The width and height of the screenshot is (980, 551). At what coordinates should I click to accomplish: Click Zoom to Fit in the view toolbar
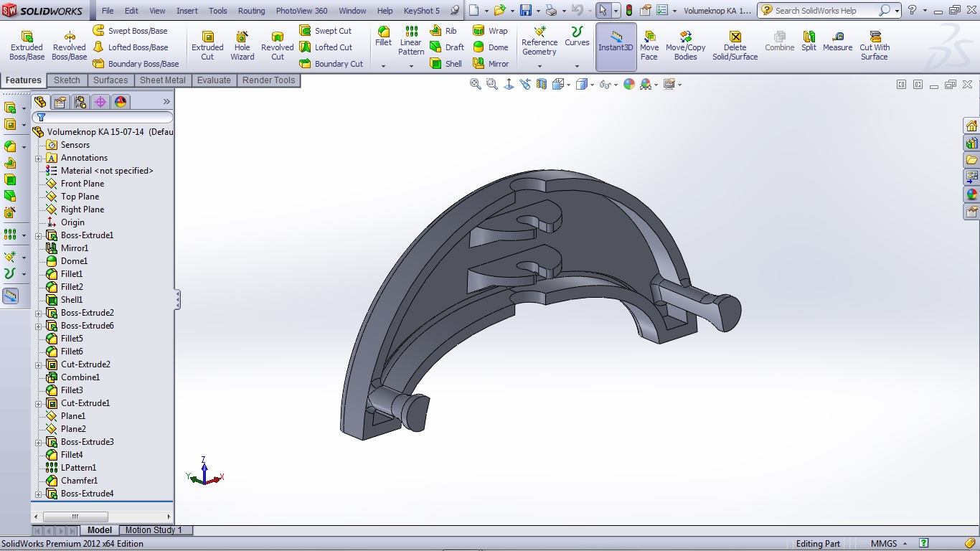(x=474, y=84)
